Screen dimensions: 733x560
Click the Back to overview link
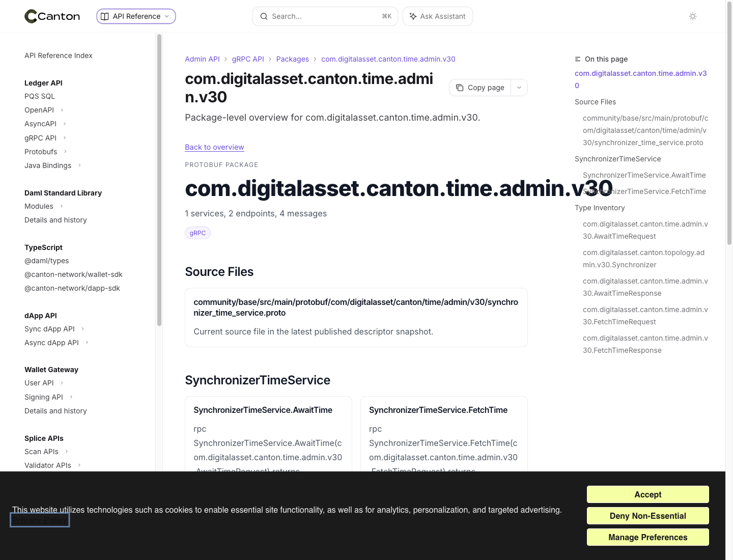pyautogui.click(x=214, y=147)
